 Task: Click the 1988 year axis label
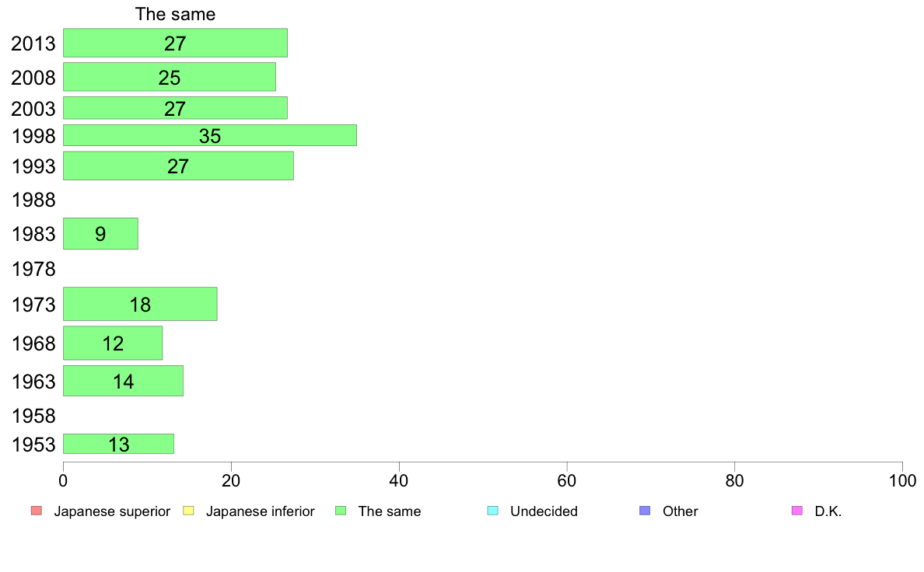click(33, 201)
